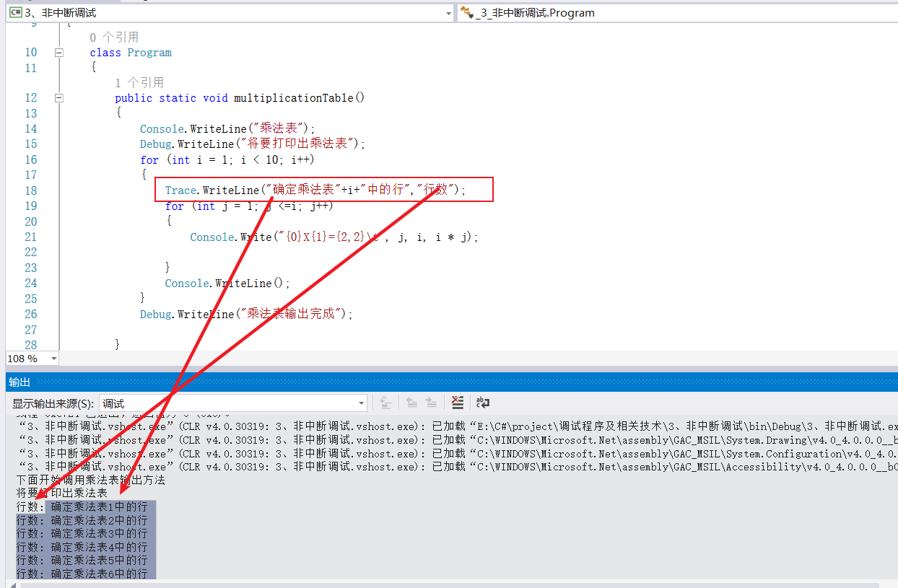Click the Trace.WriteLine statement on line 18
This screenshot has height=588, width=898.
(x=316, y=190)
